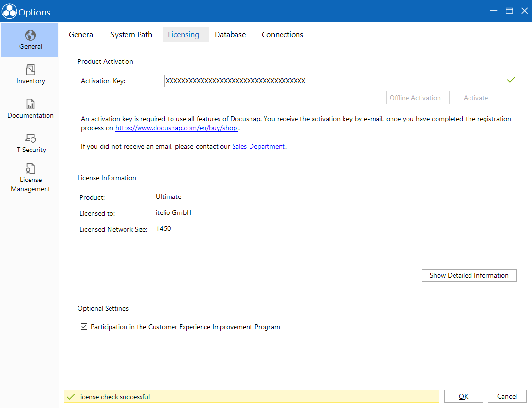Toggle Customer Experience Improvement Program participation

pos(84,327)
